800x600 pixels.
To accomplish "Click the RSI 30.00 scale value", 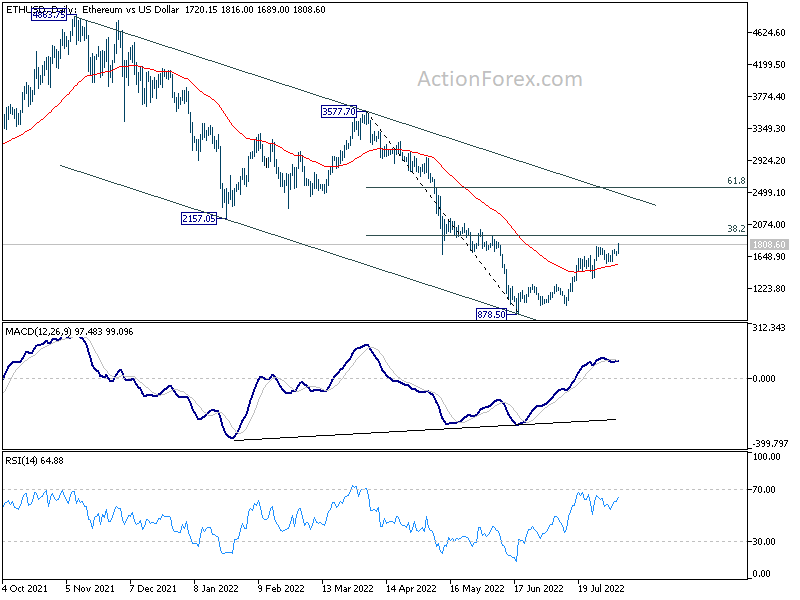I will point(765,542).
